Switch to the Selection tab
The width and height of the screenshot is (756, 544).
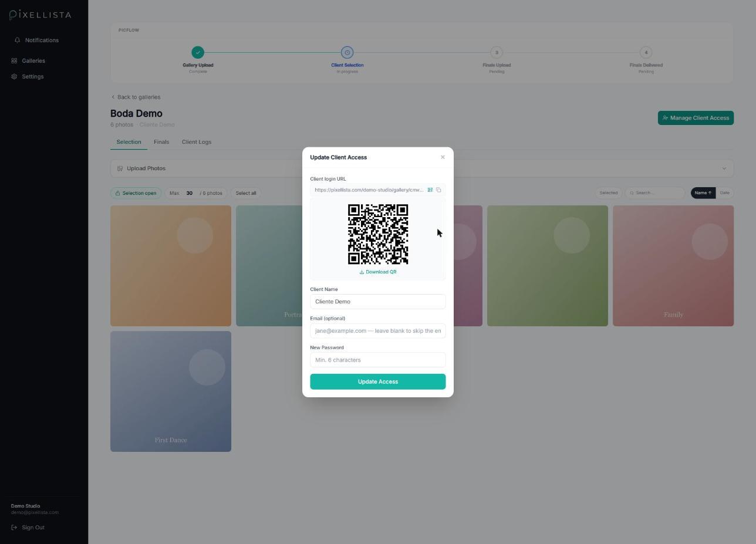point(129,142)
